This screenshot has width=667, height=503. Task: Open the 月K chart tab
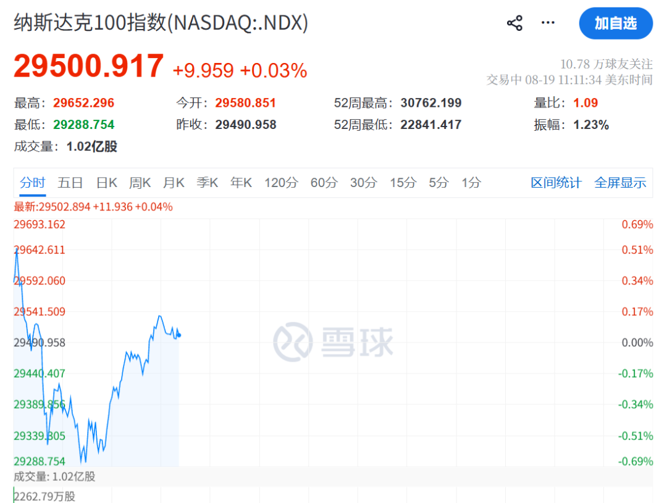pos(174,183)
